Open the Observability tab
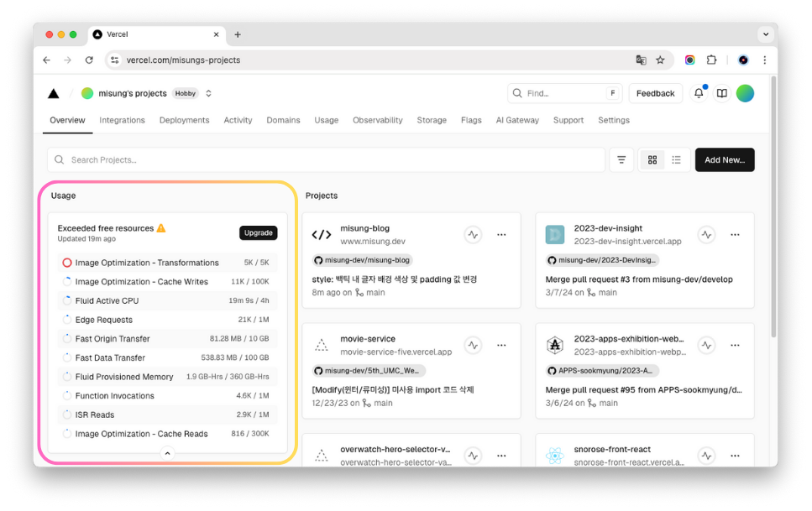Image resolution: width=812 pixels, height=511 pixels. [377, 120]
